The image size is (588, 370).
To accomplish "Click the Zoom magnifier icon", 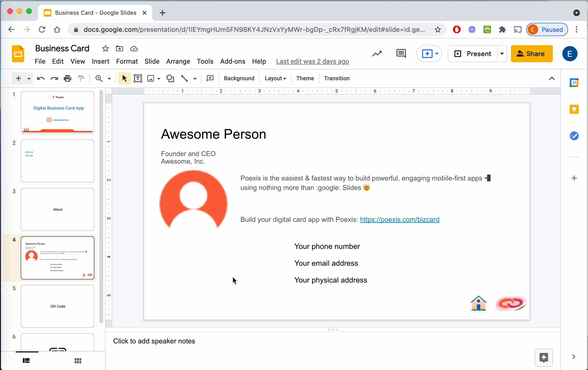I will point(99,78).
